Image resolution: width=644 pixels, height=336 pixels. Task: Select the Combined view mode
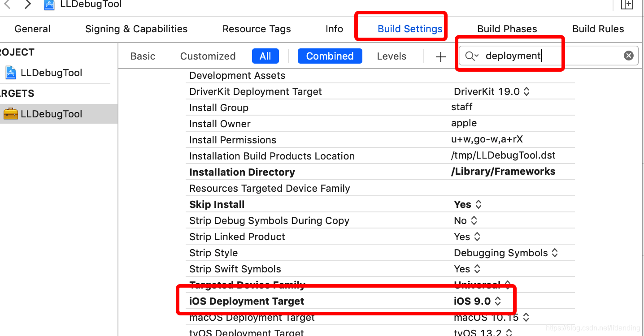[x=330, y=56]
